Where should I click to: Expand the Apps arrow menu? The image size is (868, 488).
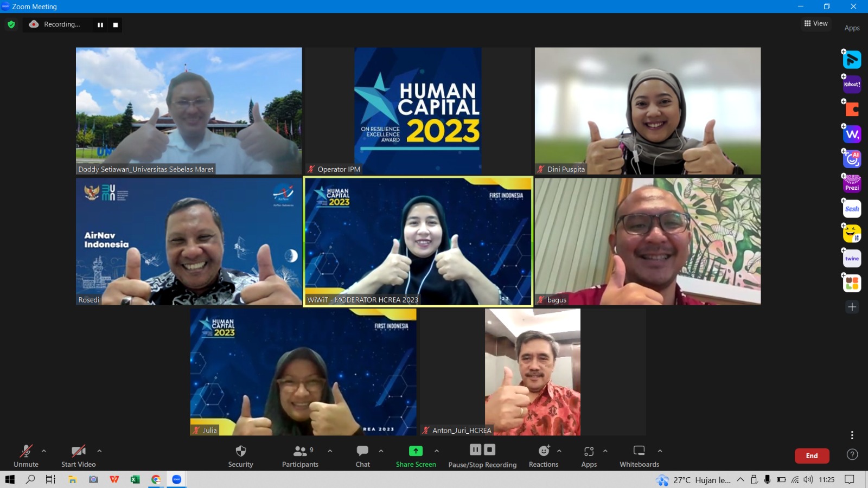tap(605, 451)
